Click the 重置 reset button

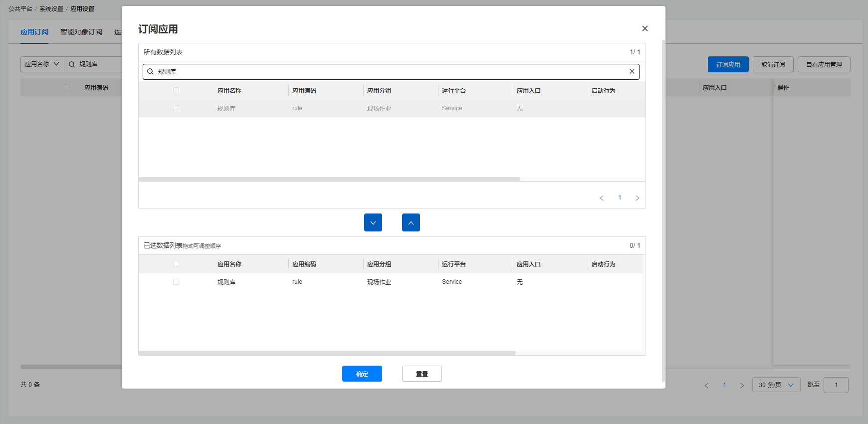[422, 374]
